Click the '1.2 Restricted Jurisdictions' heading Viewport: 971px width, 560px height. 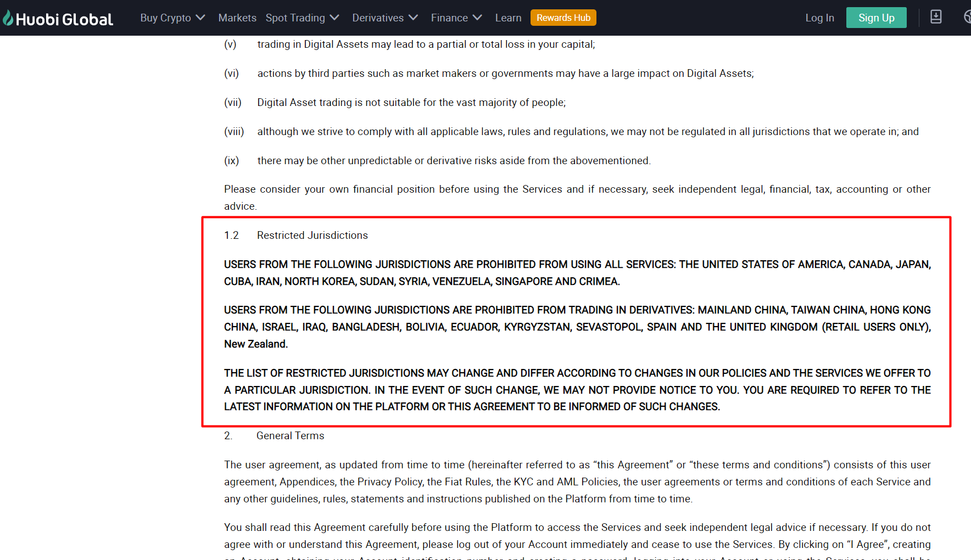click(x=296, y=235)
